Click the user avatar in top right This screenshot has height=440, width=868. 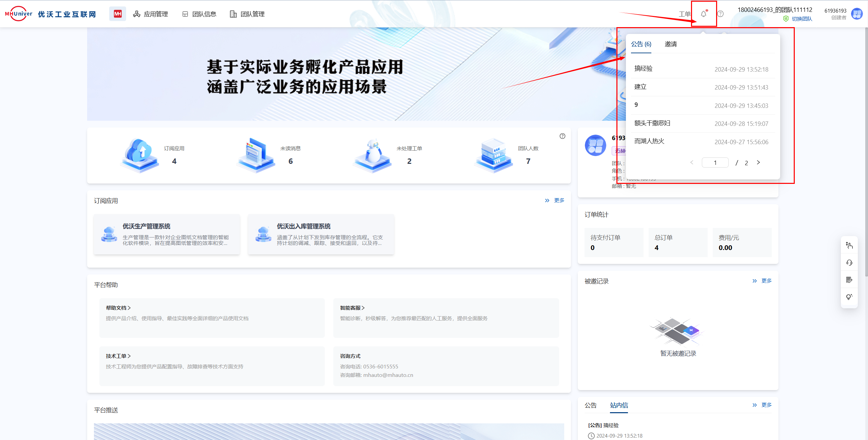(x=857, y=14)
